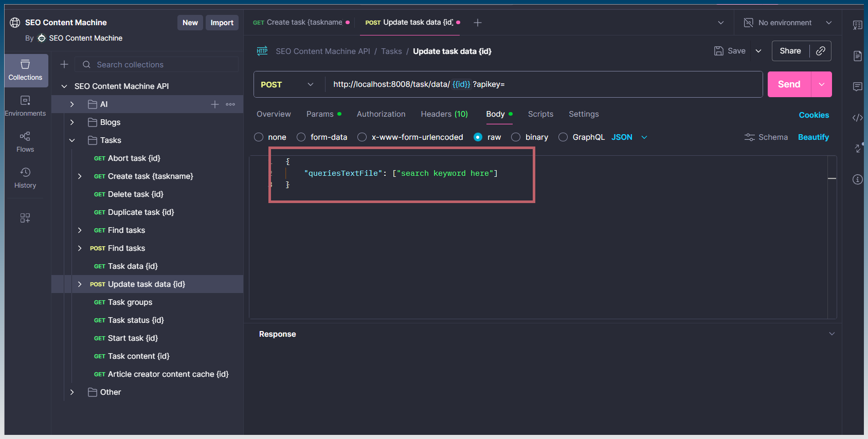Open the comments icon in right sidebar

tap(857, 87)
